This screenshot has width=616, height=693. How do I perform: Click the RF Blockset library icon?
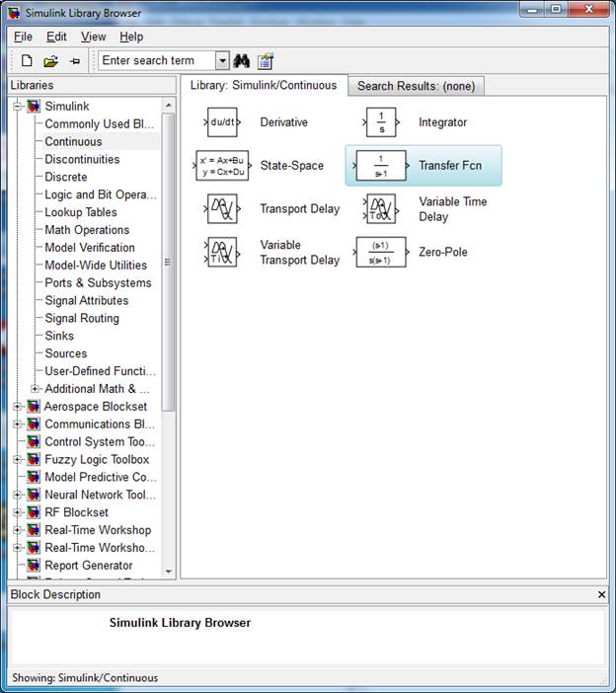coord(34,512)
